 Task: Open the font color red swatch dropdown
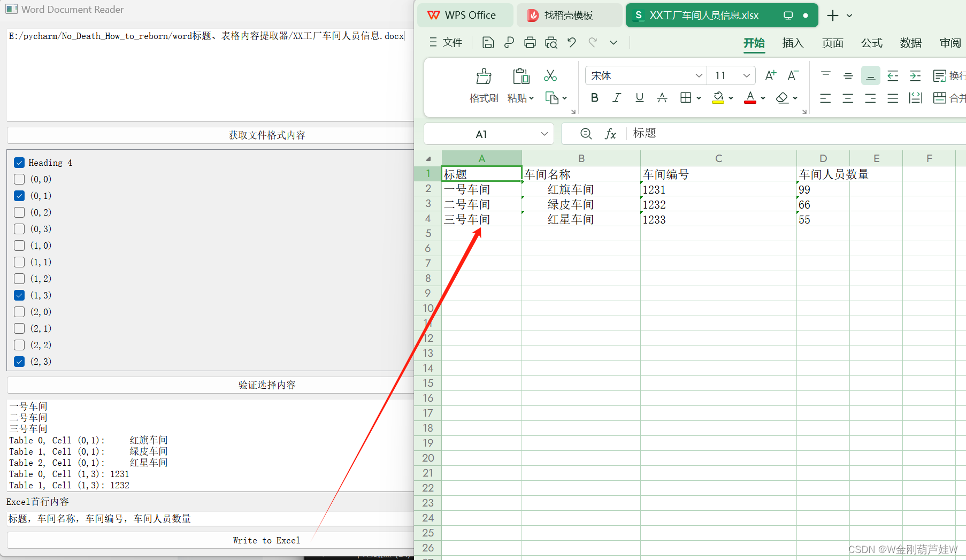coord(762,98)
